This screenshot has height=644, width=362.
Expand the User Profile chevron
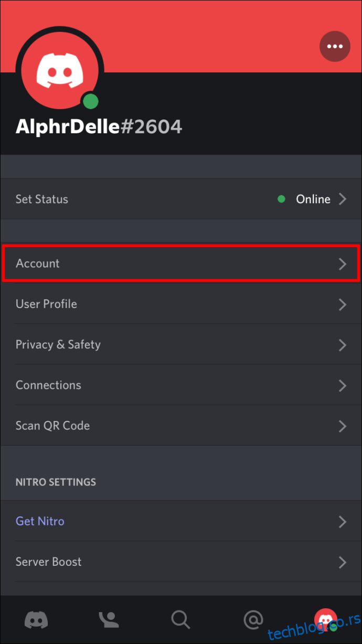point(343,304)
